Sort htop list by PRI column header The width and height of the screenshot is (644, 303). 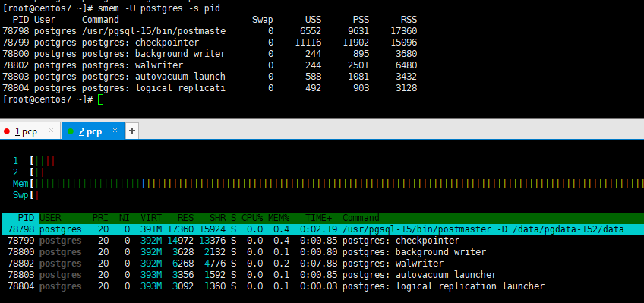click(100, 218)
